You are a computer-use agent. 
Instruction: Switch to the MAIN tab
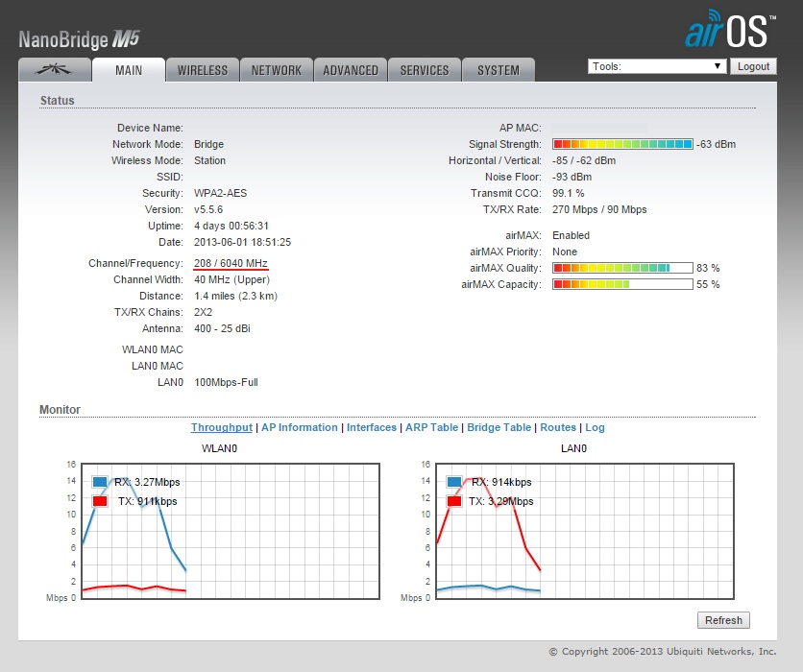point(129,70)
